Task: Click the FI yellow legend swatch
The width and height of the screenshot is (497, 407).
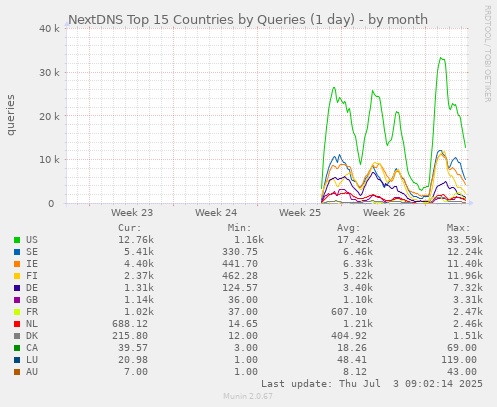Action: pos(17,276)
